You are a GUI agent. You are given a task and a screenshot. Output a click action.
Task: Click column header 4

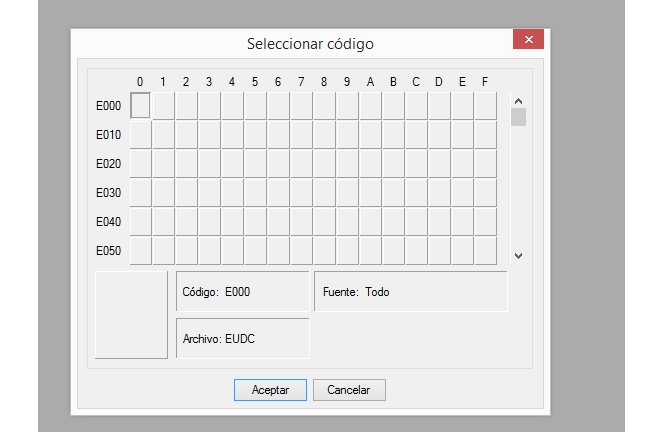232,81
